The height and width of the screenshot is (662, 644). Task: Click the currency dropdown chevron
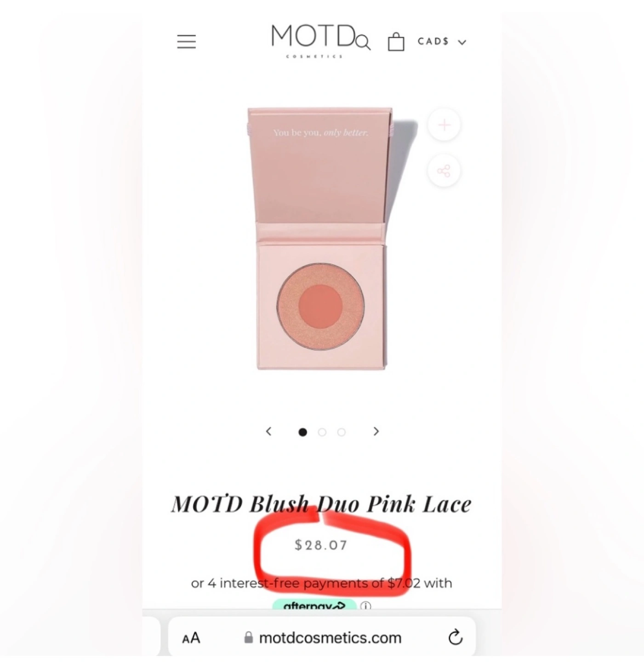462,42
